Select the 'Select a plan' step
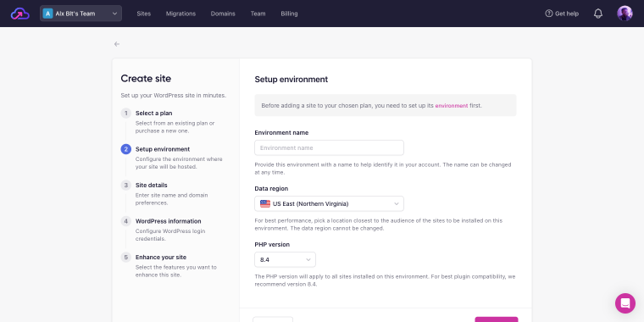The image size is (644, 322). pyautogui.click(x=154, y=113)
